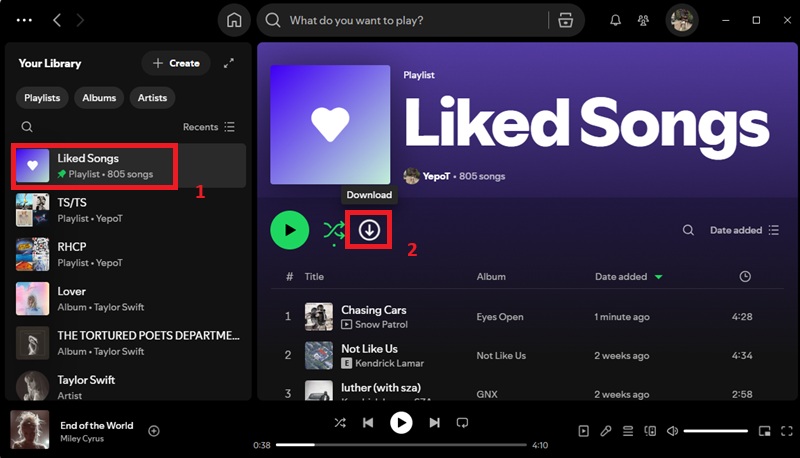This screenshot has height=458, width=800.
Task: Open Kendrick Lamar artist link
Action: pos(389,363)
